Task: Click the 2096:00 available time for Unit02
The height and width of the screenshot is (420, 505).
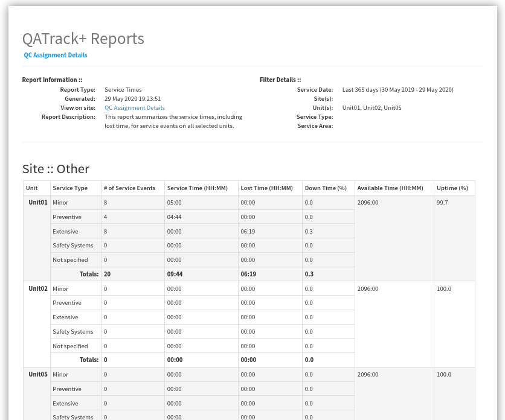Action: coord(368,289)
